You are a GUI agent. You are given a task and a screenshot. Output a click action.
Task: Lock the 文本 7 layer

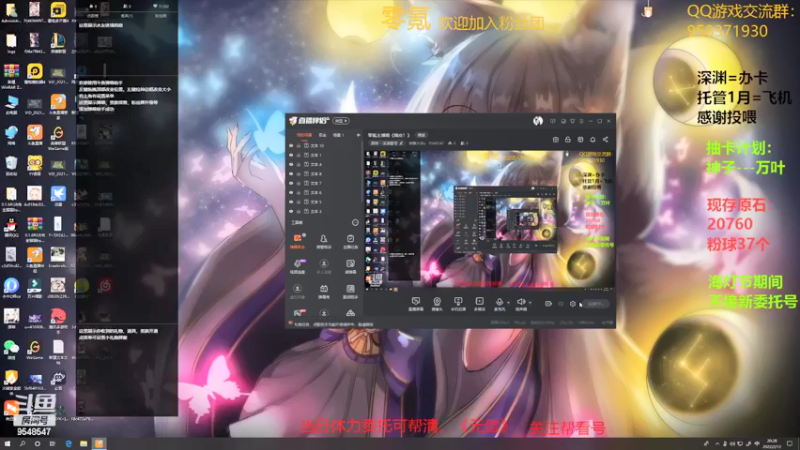tap(299, 183)
